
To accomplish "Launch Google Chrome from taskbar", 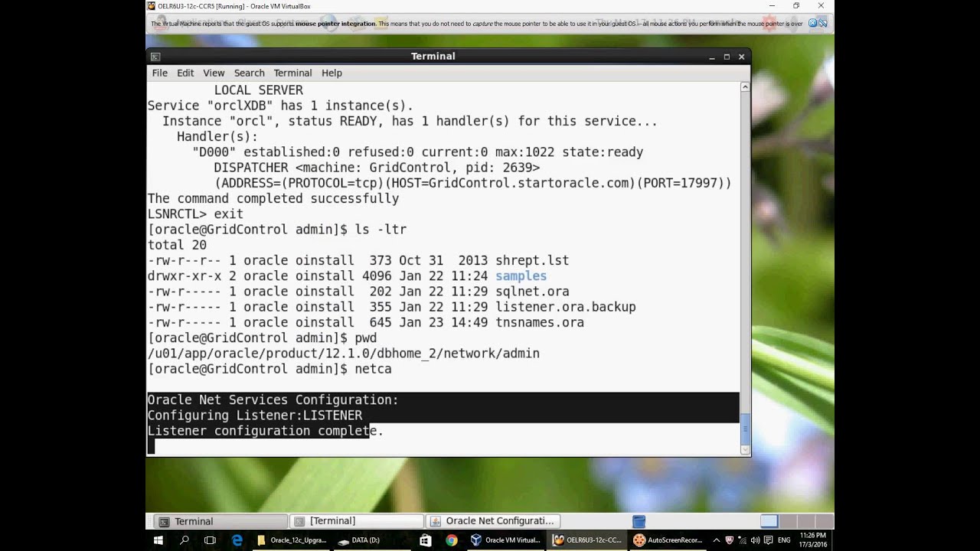I will (x=452, y=540).
